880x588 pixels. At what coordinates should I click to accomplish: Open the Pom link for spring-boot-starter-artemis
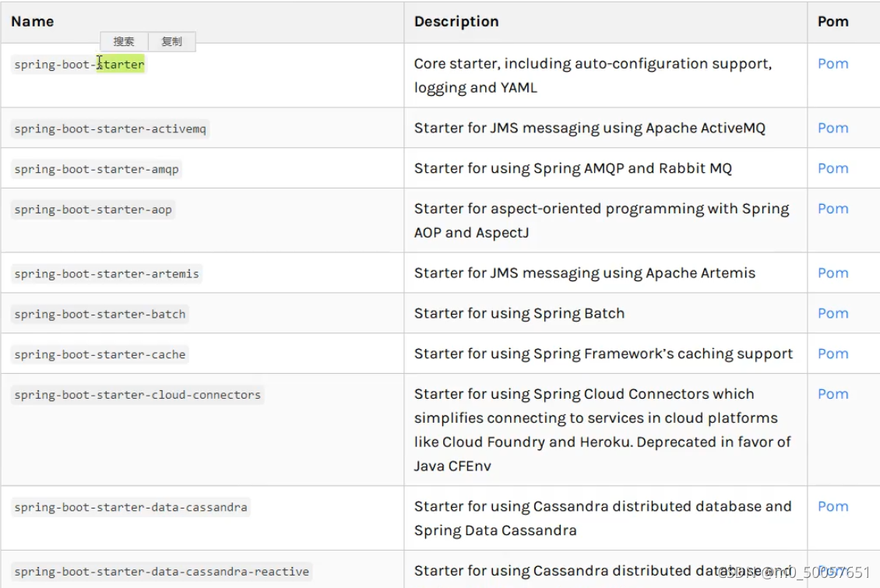click(x=832, y=273)
